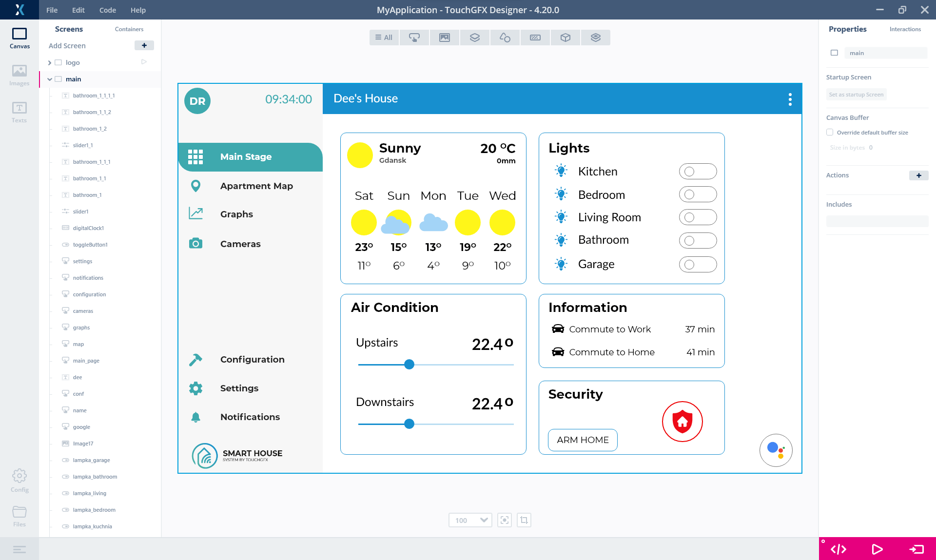
Task: Click the fit to screen zoom icon
Action: click(x=505, y=520)
